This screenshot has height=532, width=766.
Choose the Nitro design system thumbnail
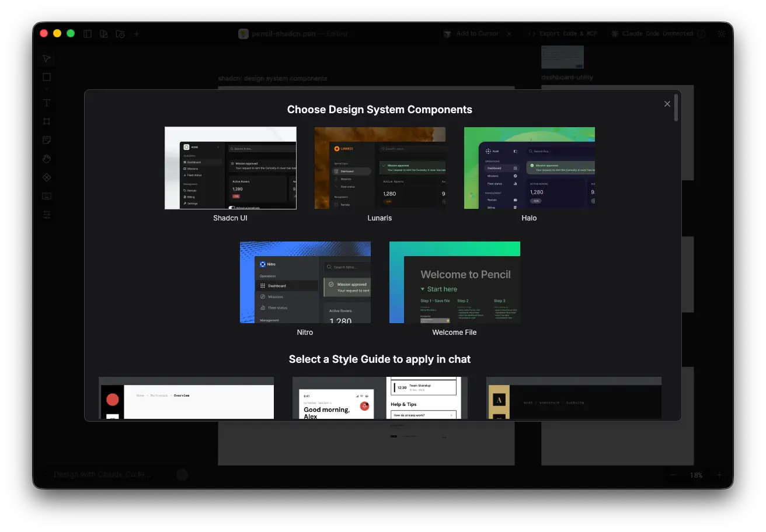tap(305, 282)
